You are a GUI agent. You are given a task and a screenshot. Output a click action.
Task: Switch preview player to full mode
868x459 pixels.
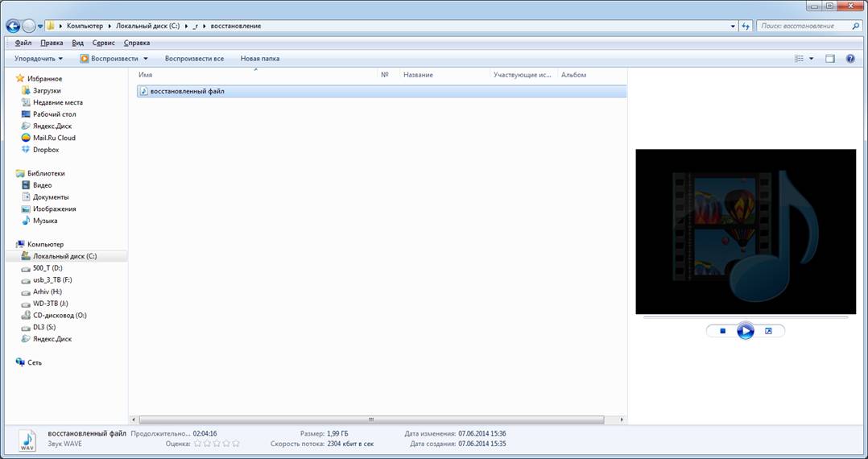tap(768, 331)
